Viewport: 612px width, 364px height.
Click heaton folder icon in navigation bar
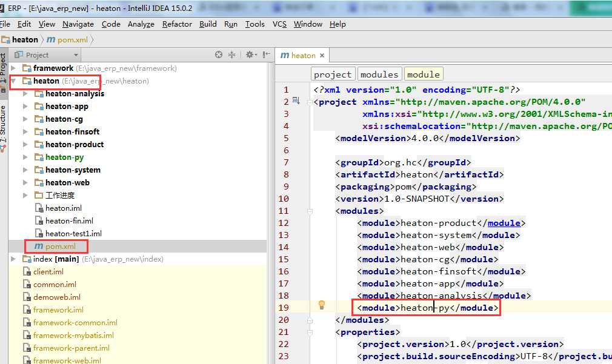5,39
